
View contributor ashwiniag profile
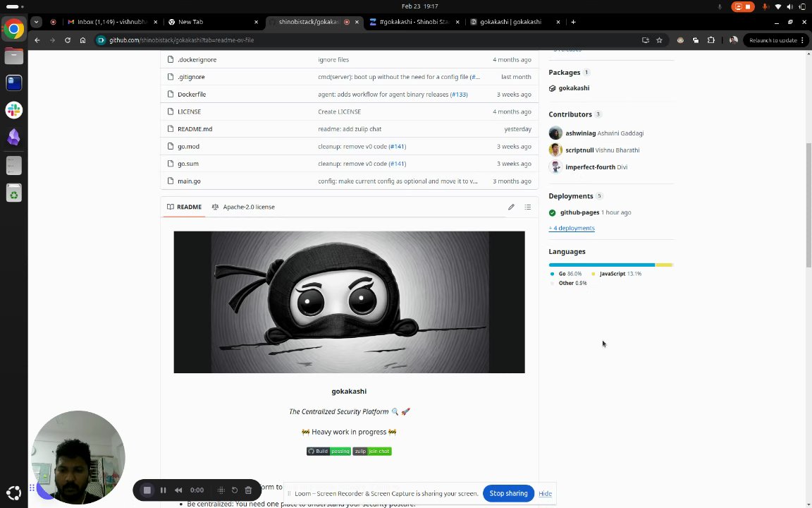pos(581,133)
